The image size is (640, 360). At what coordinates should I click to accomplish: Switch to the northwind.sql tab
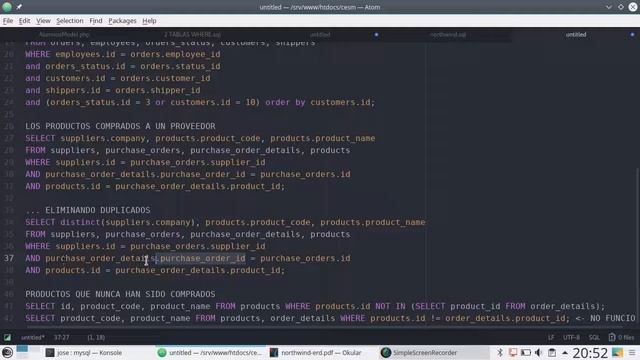coord(448,35)
